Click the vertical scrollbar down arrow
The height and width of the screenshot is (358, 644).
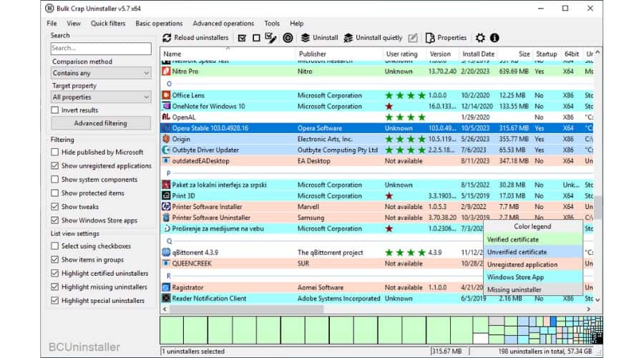[597, 300]
